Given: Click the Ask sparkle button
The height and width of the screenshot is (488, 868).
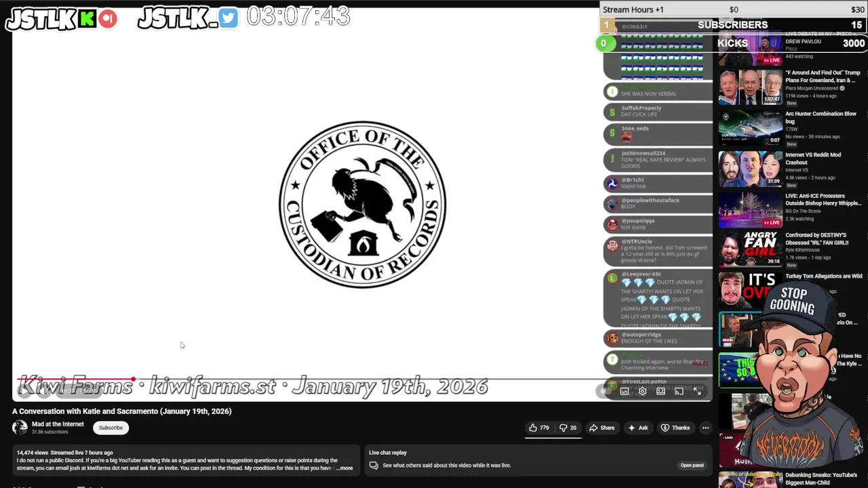Looking at the screenshot, I should (638, 428).
